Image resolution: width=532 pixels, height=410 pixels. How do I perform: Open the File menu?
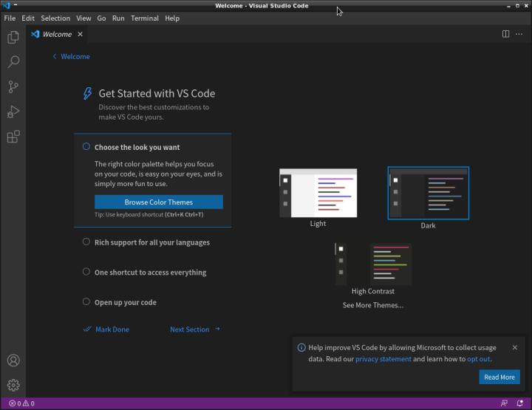click(10, 18)
